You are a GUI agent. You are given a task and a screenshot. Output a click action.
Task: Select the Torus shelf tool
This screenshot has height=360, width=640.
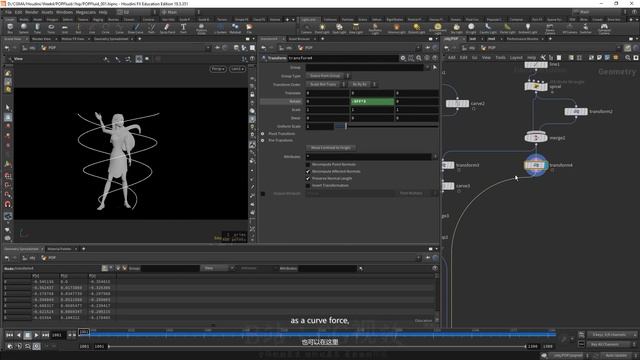tap(51, 29)
